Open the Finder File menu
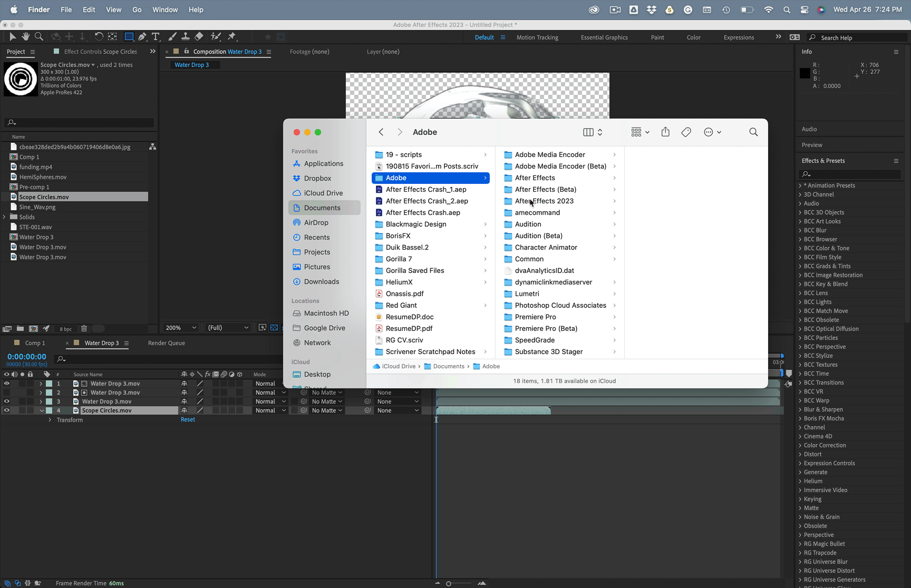Viewport: 911px width, 588px height. coord(66,9)
